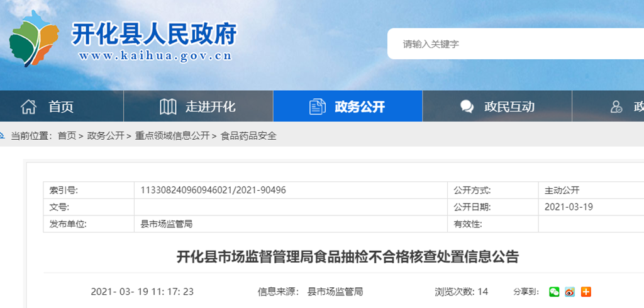Open 重点领域信息公开 breadcrumb link
The height and width of the screenshot is (308, 644).
coord(172,136)
